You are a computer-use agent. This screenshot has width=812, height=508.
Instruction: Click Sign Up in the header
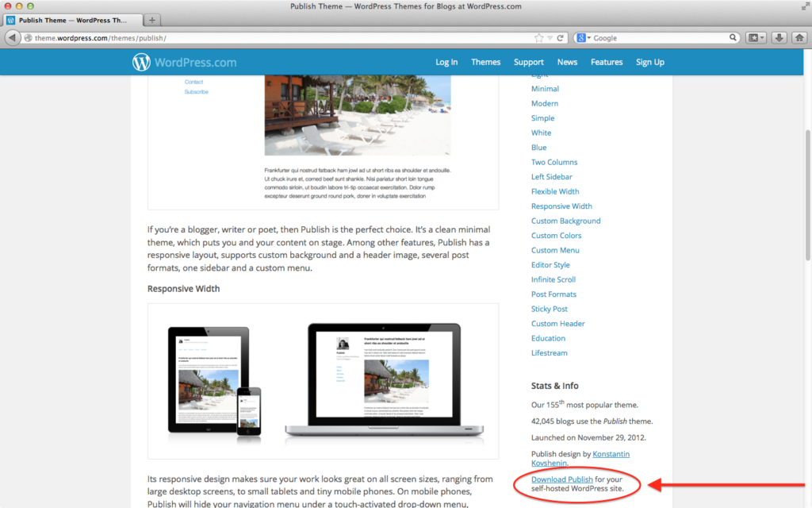[650, 62]
